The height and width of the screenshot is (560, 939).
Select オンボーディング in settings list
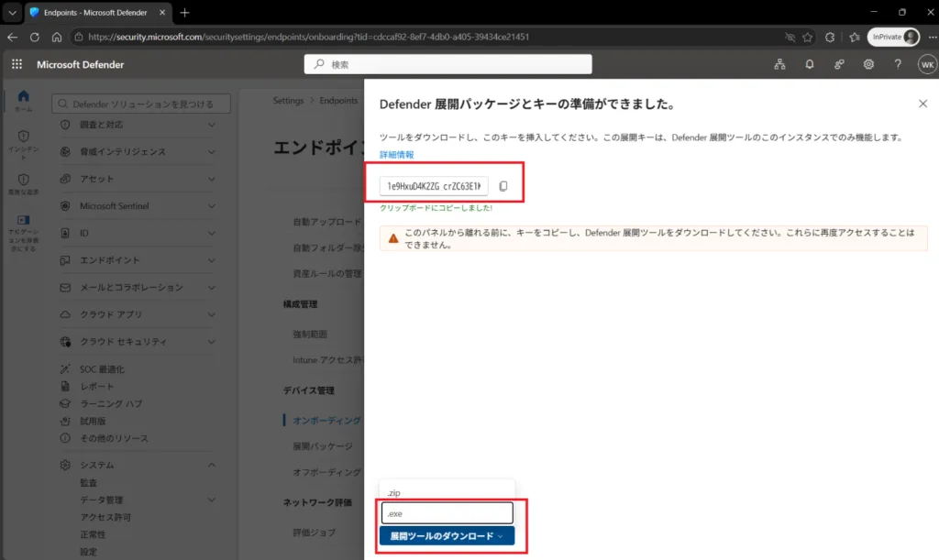click(327, 420)
